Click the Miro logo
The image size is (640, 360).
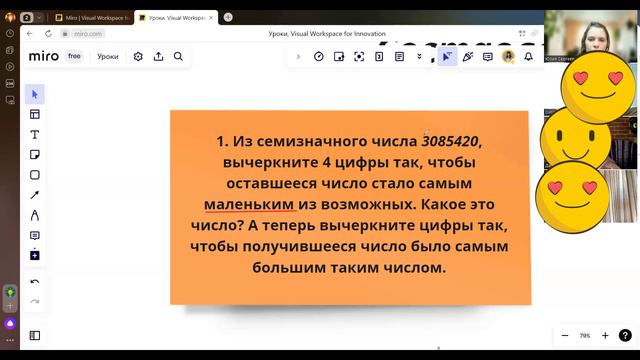44,56
